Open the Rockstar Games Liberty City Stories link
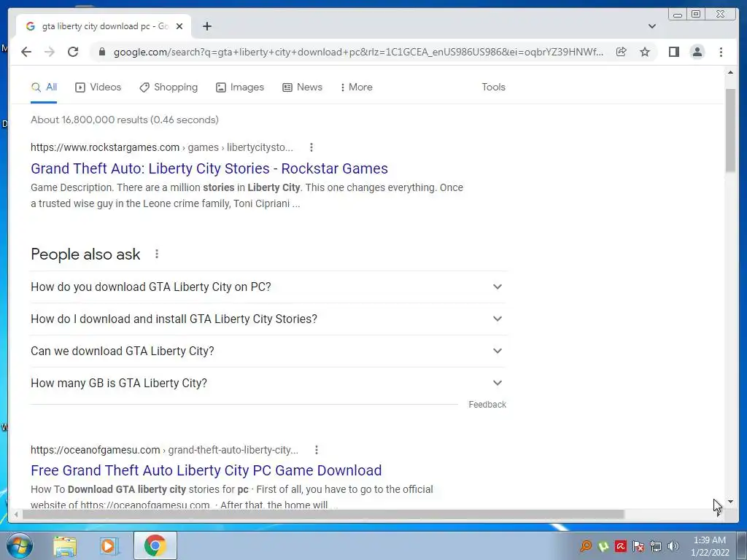Screen dimensions: 747x560 coord(209,168)
